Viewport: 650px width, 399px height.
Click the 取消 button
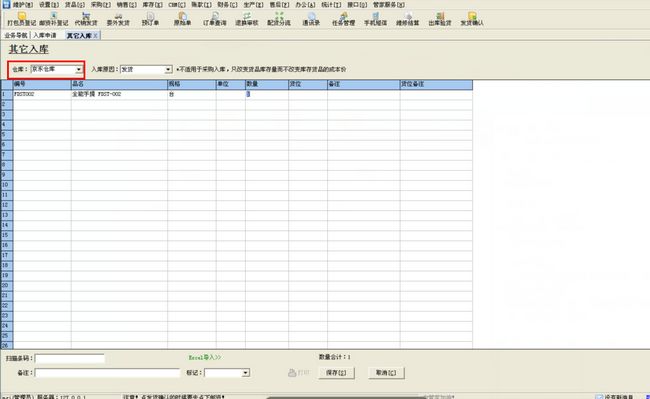[x=386, y=373]
